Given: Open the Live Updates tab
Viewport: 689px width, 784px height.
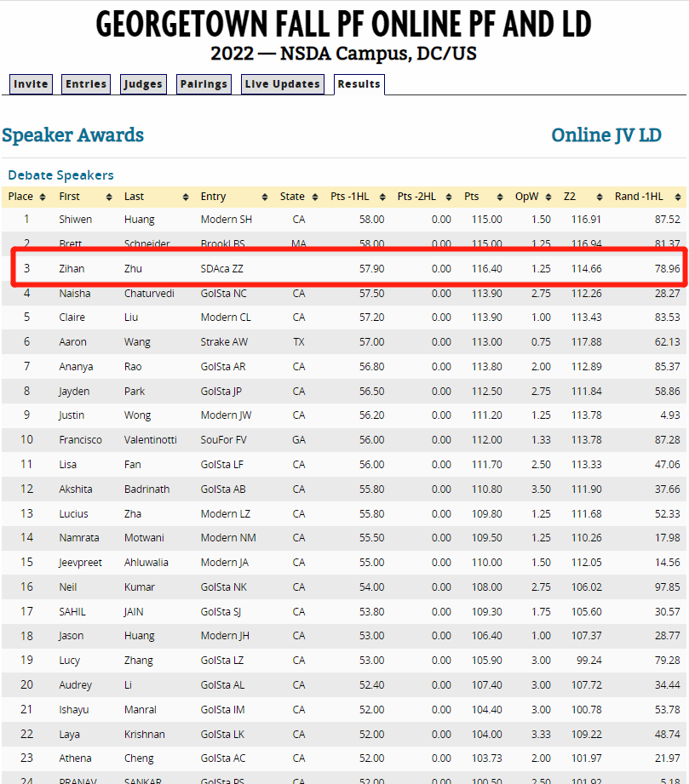Looking at the screenshot, I should coord(282,84).
